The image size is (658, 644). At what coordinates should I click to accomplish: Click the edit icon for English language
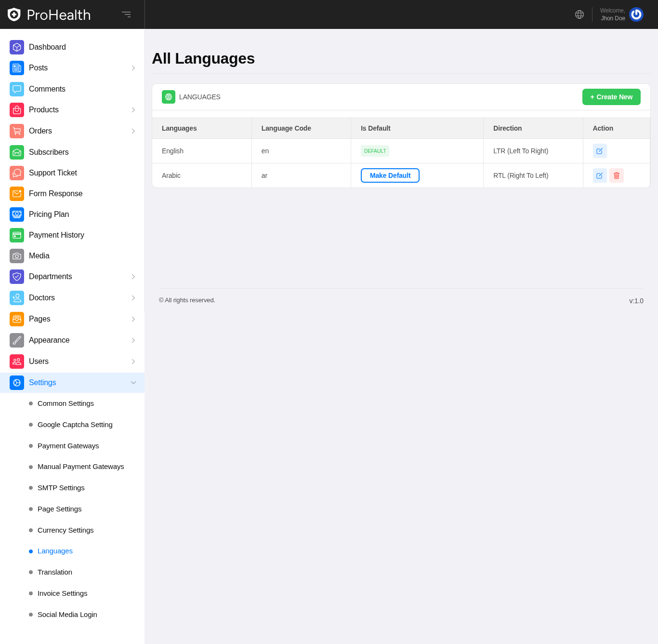click(600, 151)
